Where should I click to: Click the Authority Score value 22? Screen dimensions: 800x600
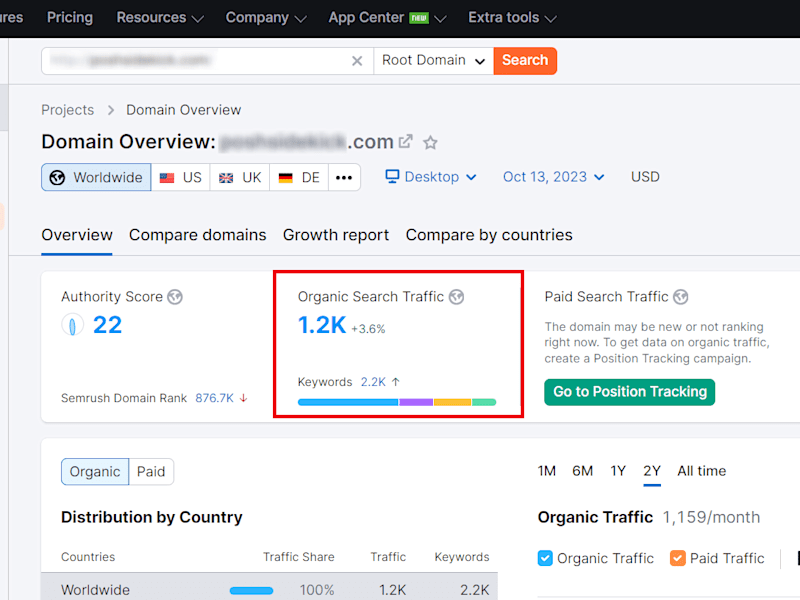click(x=107, y=325)
